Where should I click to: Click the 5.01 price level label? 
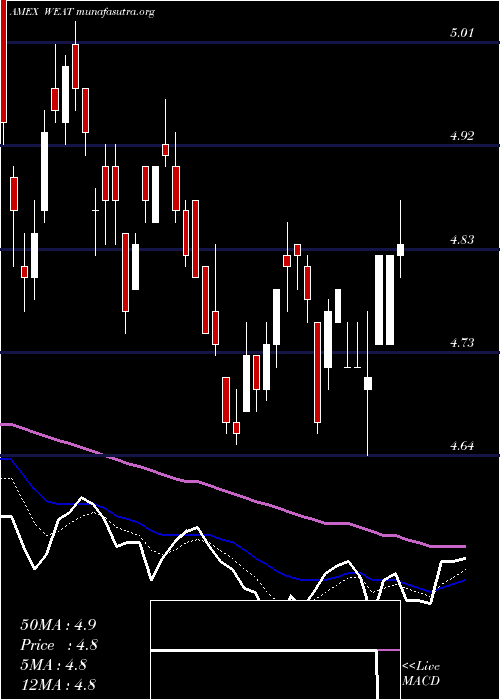point(462,33)
